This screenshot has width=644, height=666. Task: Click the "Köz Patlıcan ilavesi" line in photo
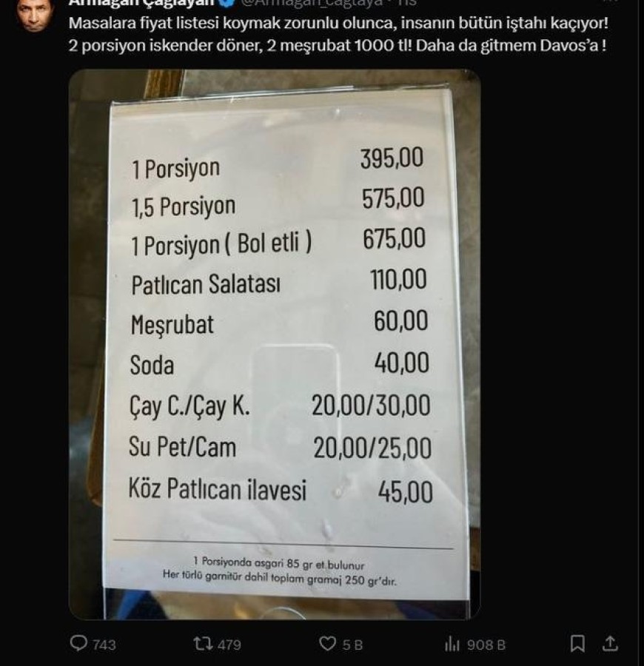pyautogui.click(x=218, y=490)
